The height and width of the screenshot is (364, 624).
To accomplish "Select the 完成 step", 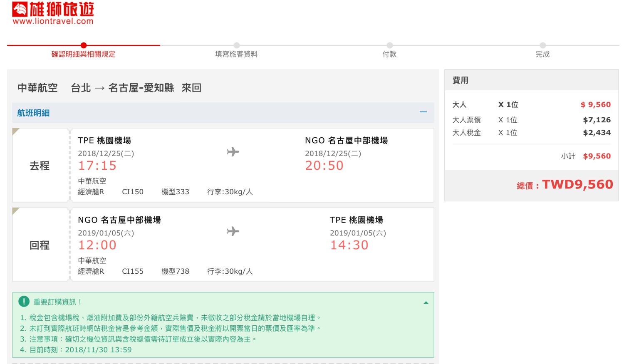I will pyautogui.click(x=542, y=54).
